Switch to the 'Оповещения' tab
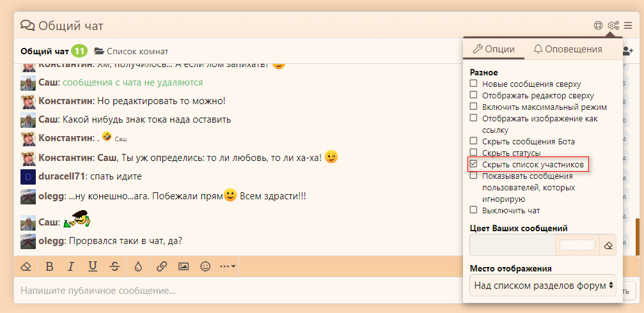This screenshot has height=313, width=644. 567,49
